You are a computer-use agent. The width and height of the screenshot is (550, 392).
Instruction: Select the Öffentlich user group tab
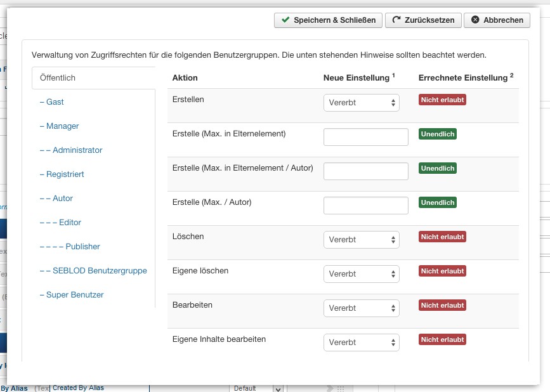pos(93,78)
